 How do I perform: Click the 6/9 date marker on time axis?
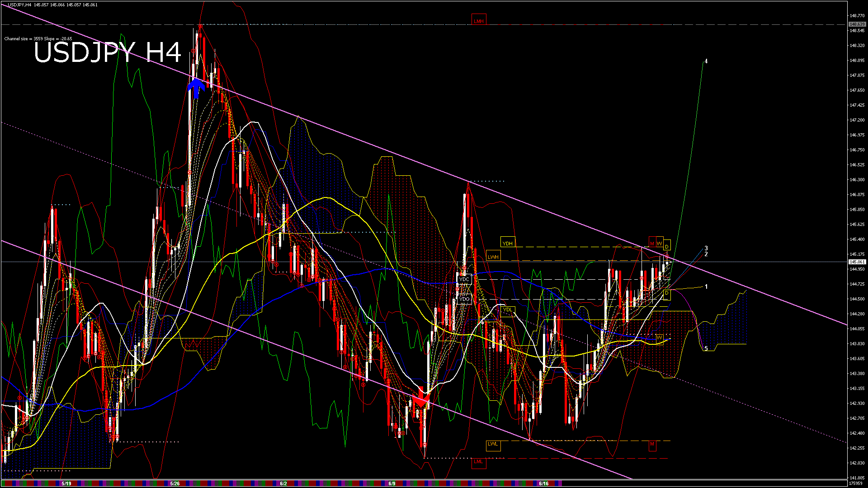pos(392,483)
